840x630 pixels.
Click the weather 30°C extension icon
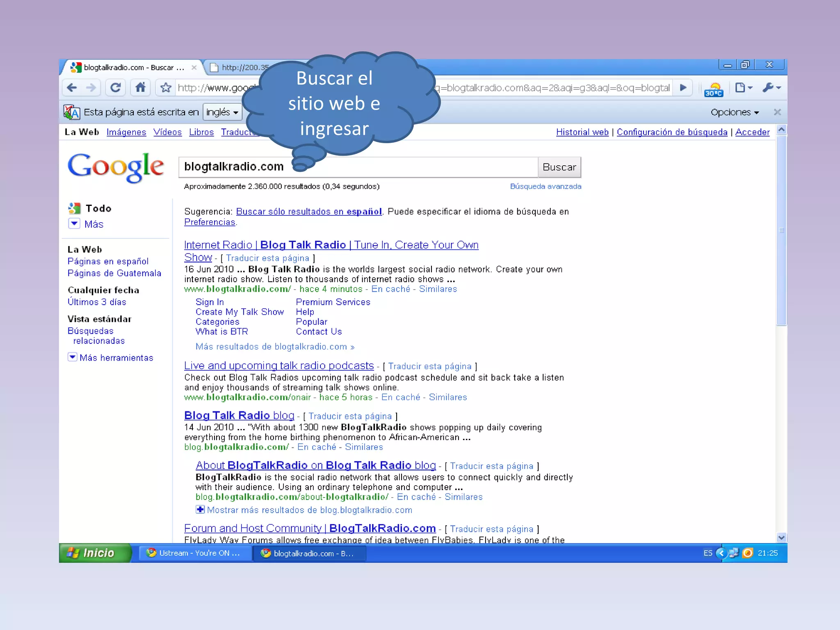coord(714,89)
